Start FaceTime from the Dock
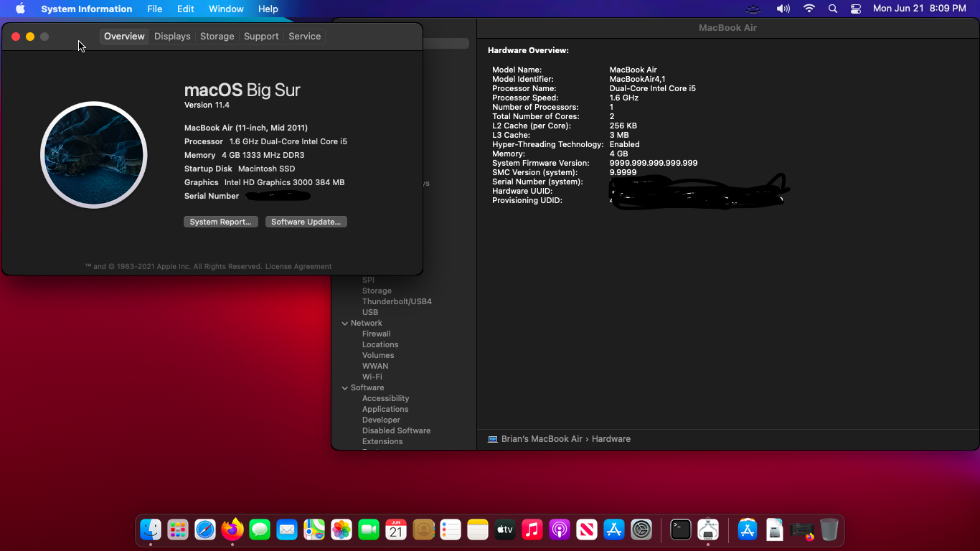This screenshot has height=551, width=980. tap(369, 530)
